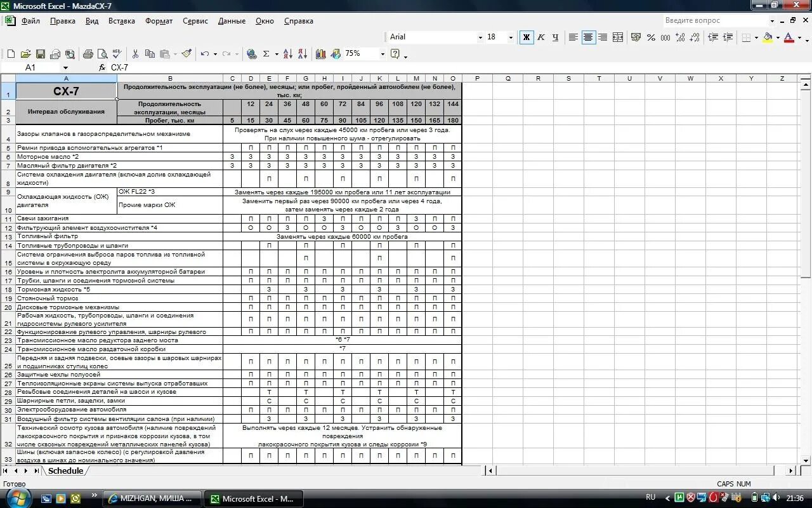This screenshot has height=508, width=812.
Task: Open the Файл menu
Action: 30,21
